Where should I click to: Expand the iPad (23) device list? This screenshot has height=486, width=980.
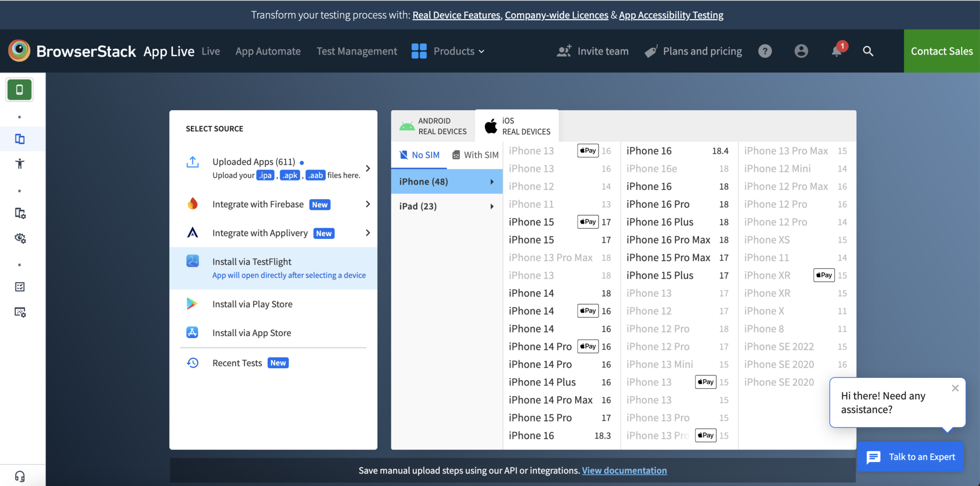click(445, 206)
